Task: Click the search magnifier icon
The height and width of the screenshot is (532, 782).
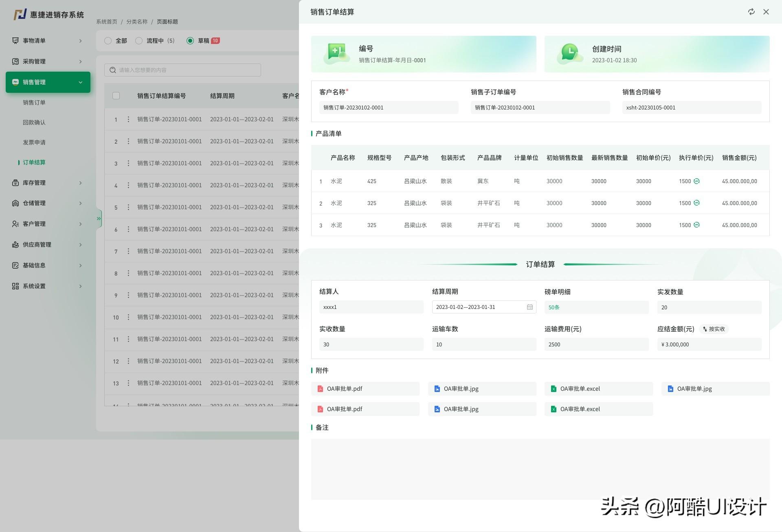Action: pyautogui.click(x=112, y=70)
